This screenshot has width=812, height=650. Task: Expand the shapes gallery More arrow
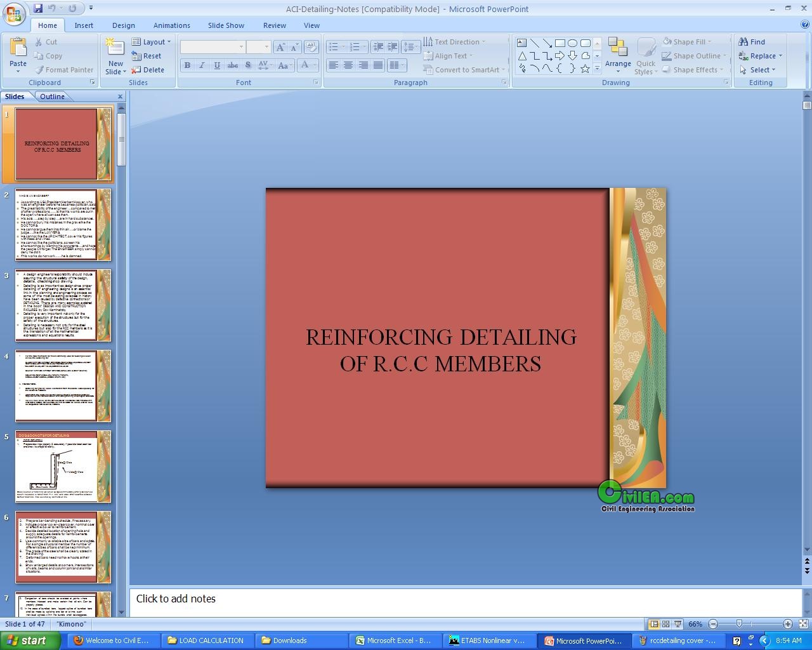click(597, 69)
